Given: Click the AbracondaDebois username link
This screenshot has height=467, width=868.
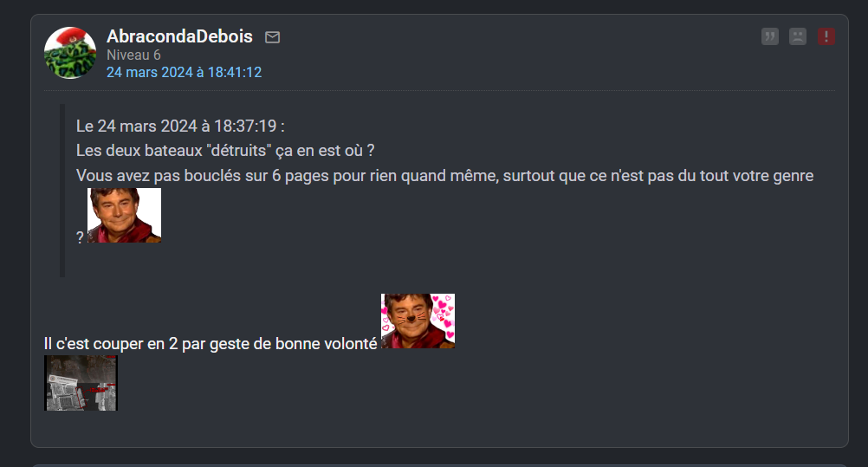Looking at the screenshot, I should 179,36.
